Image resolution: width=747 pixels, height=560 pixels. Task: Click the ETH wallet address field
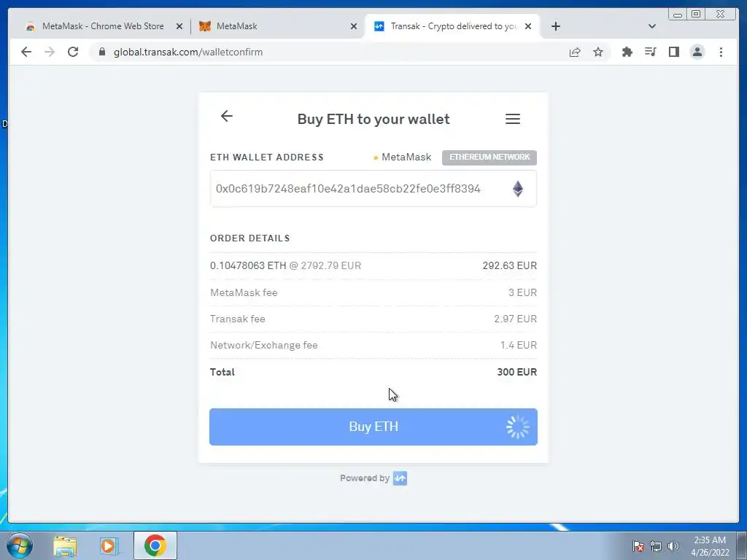(x=373, y=189)
